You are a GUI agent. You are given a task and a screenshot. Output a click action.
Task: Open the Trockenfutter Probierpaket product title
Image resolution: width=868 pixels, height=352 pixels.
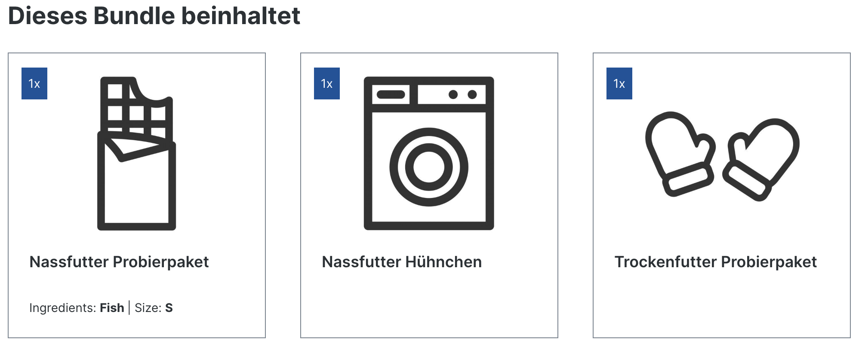point(715,262)
